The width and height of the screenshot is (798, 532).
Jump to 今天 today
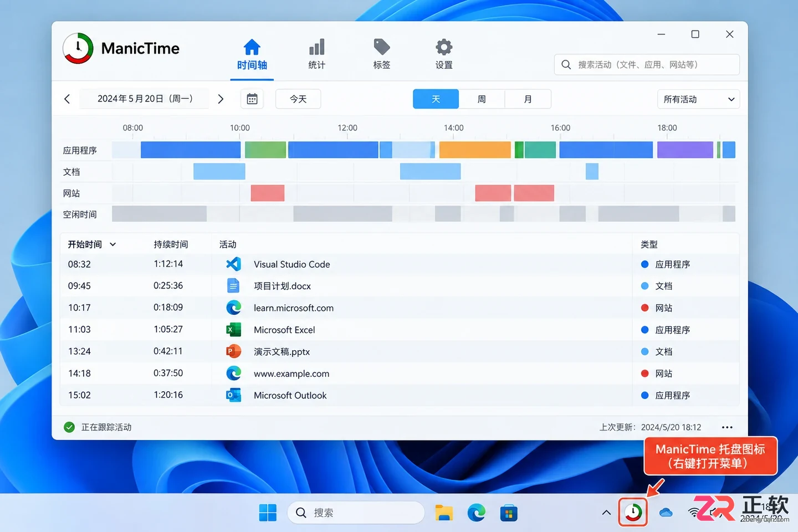[x=298, y=99]
